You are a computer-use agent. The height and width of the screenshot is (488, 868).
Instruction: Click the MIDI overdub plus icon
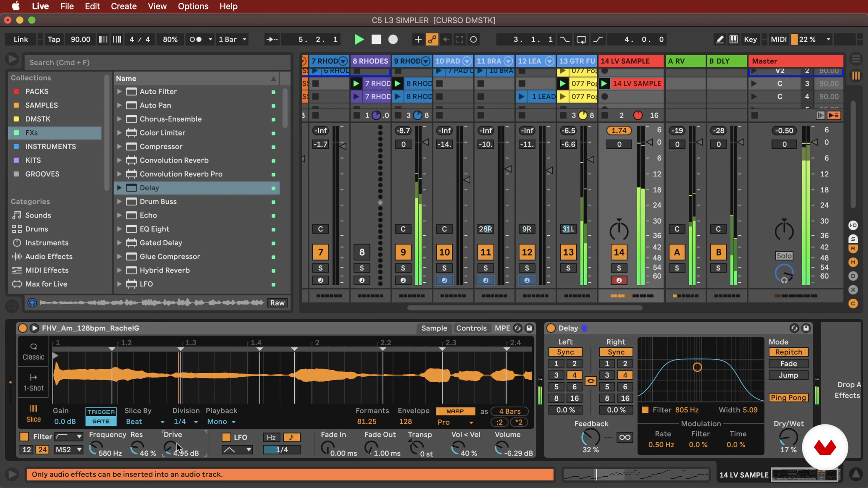(x=418, y=39)
